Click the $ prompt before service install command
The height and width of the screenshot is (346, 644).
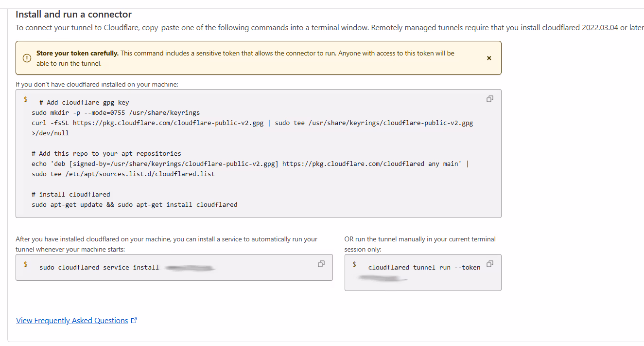pos(25,264)
